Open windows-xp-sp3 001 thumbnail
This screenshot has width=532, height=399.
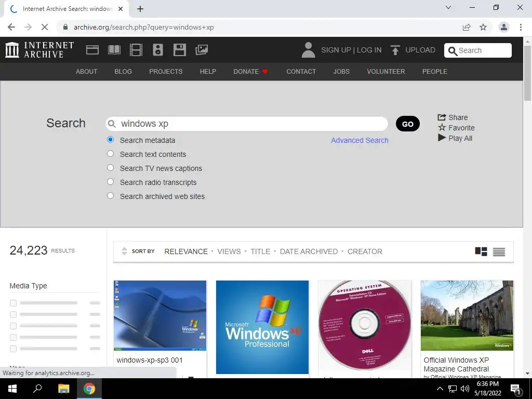[160, 315]
